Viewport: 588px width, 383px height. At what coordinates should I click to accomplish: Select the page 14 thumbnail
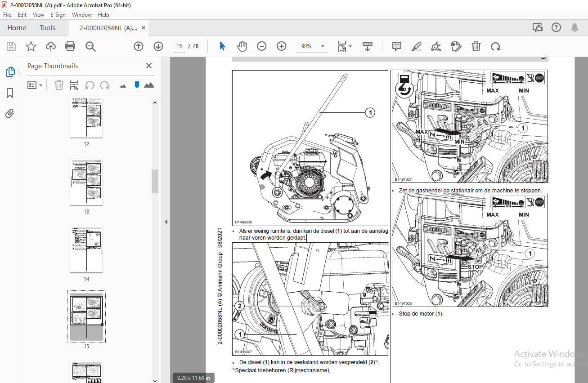click(86, 249)
